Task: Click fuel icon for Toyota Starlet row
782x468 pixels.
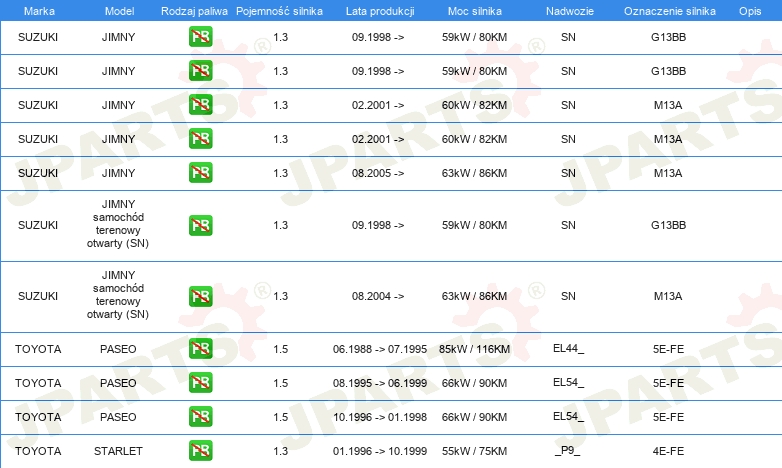Action: click(x=200, y=451)
